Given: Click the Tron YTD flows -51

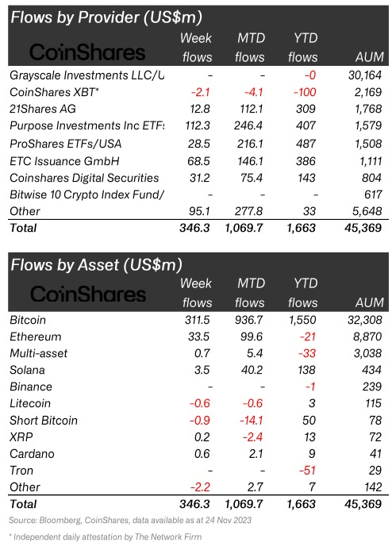Looking at the screenshot, I should (x=308, y=471).
